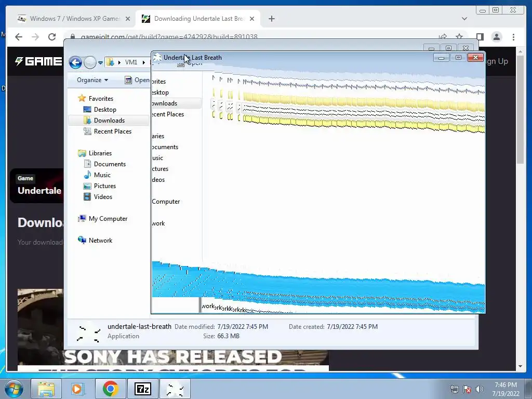This screenshot has width=532, height=399.
Task: Toggle Chrome side panel icon
Action: (x=480, y=37)
